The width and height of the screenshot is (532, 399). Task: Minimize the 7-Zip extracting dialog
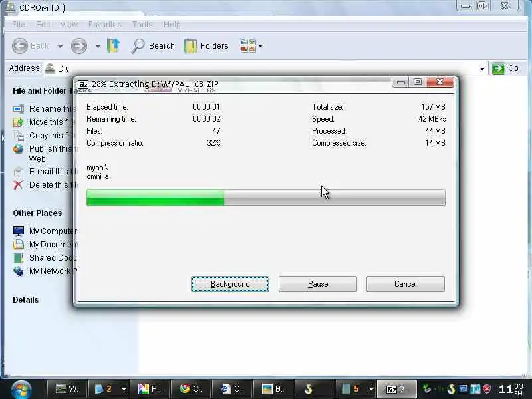(x=401, y=82)
